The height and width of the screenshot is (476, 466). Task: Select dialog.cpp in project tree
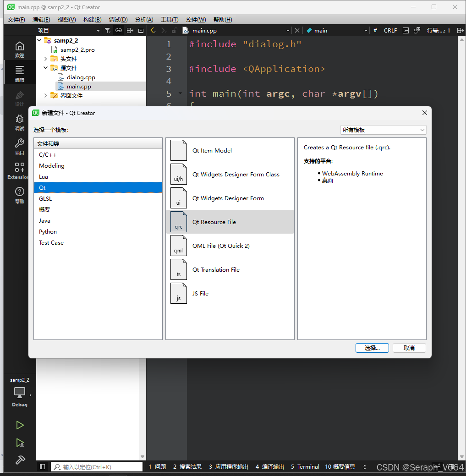(x=81, y=77)
